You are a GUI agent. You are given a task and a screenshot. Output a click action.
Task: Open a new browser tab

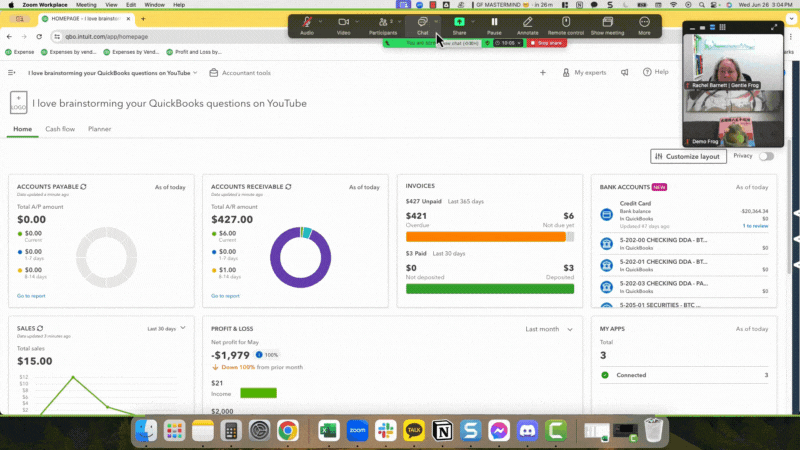pyautogui.click(x=143, y=19)
